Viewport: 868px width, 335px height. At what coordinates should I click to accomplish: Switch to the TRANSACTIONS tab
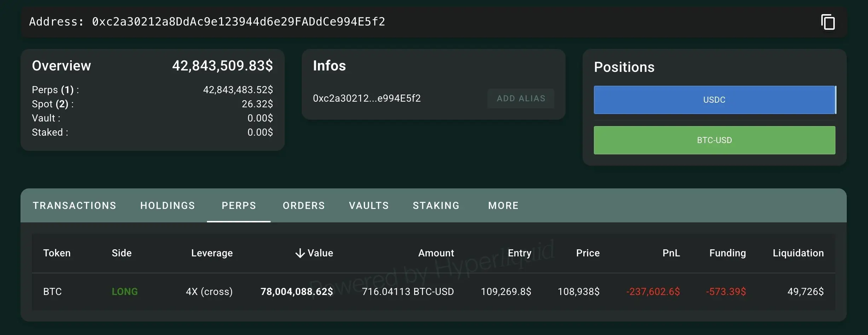(74, 205)
